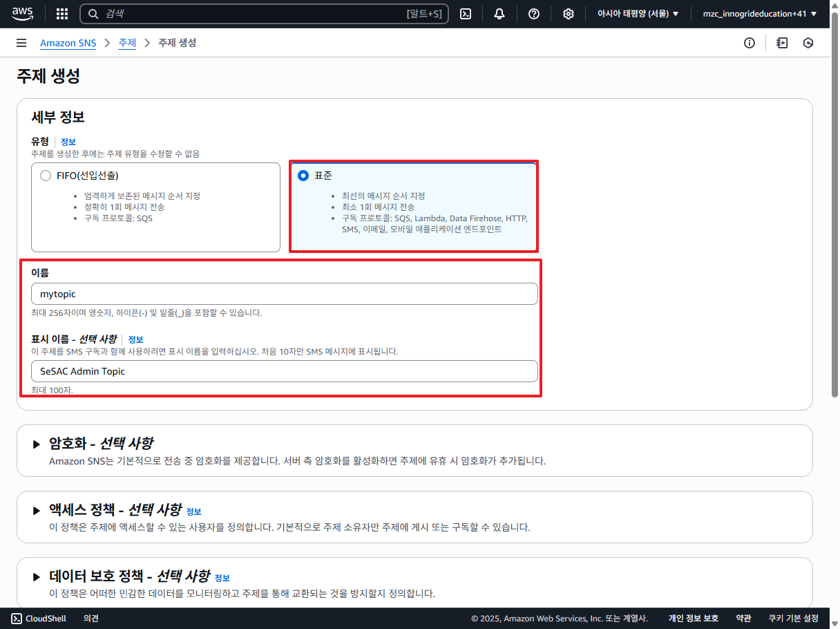Open the notifications bell
The width and height of the screenshot is (840, 629).
499,14
